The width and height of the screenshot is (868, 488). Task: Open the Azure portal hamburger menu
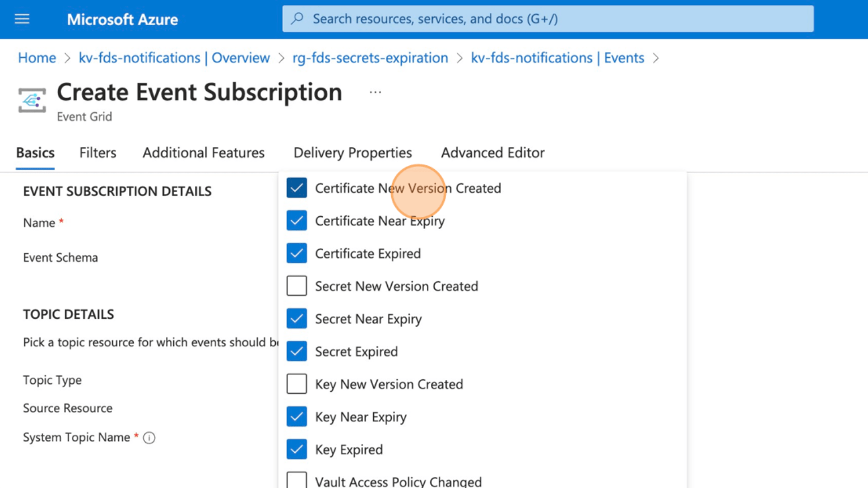(22, 19)
